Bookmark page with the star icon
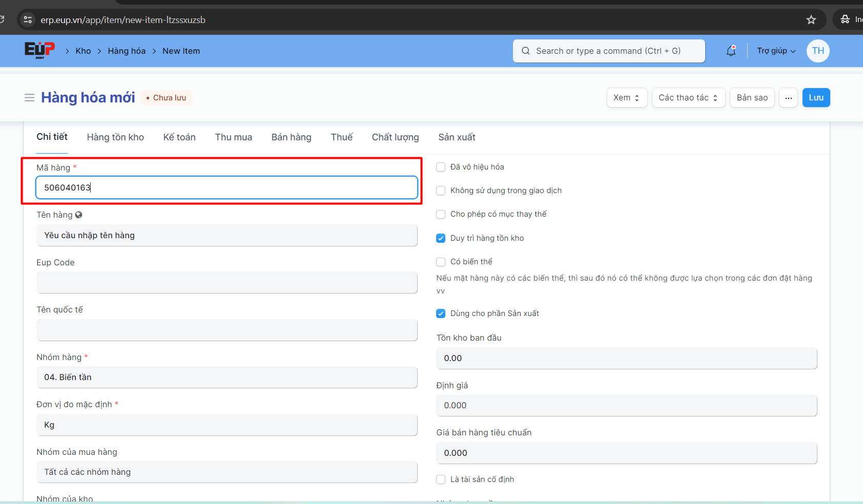The height and width of the screenshot is (504, 863). coord(811,20)
